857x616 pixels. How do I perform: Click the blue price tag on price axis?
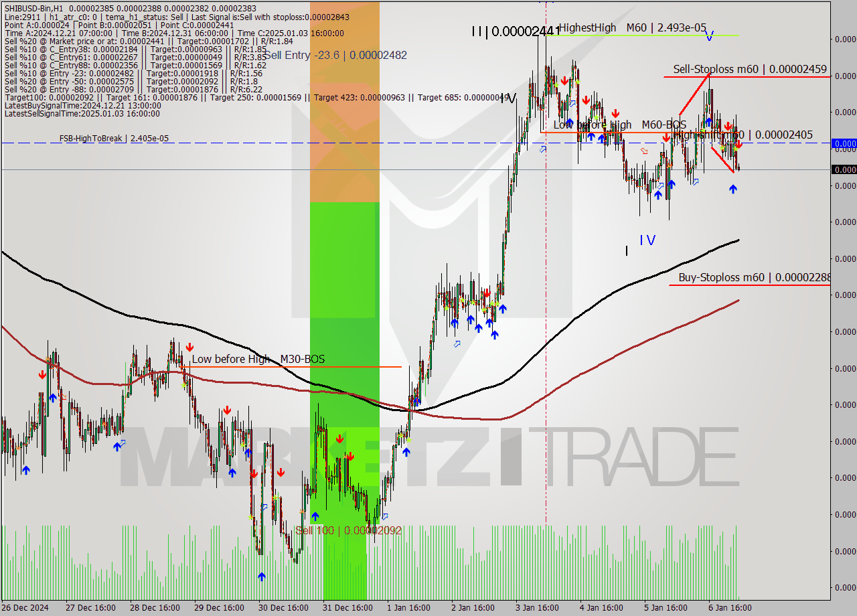844,143
